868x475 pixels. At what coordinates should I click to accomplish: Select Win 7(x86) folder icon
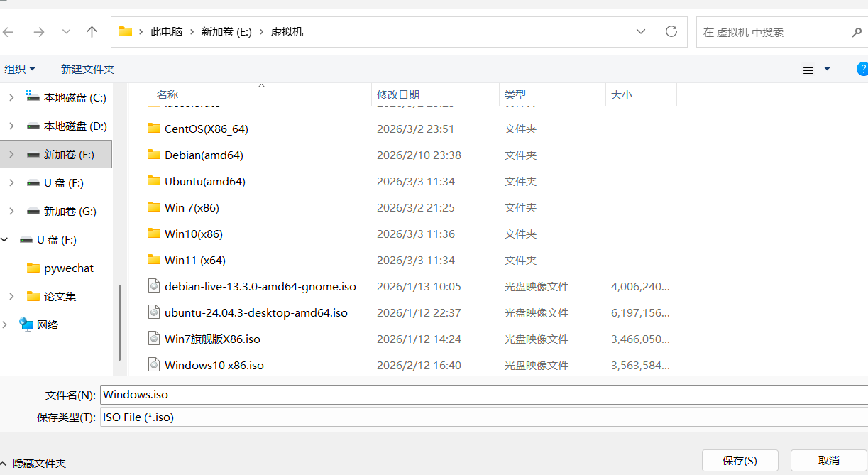click(154, 207)
